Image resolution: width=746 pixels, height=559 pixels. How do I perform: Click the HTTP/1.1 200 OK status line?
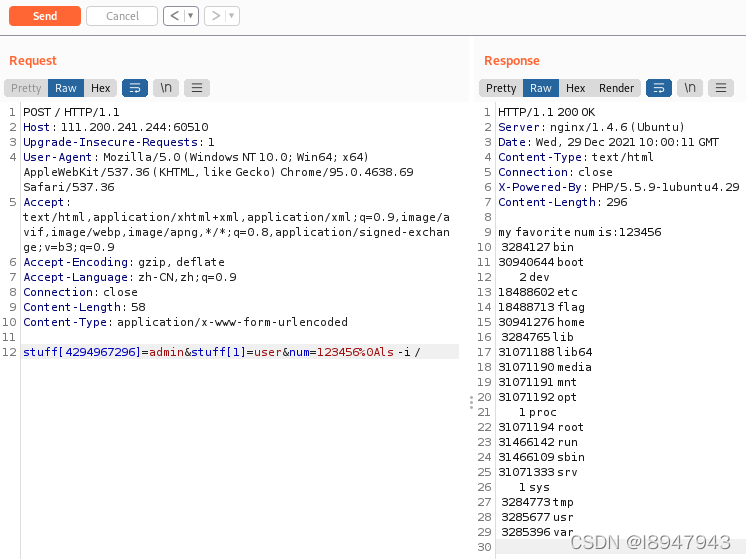click(547, 112)
